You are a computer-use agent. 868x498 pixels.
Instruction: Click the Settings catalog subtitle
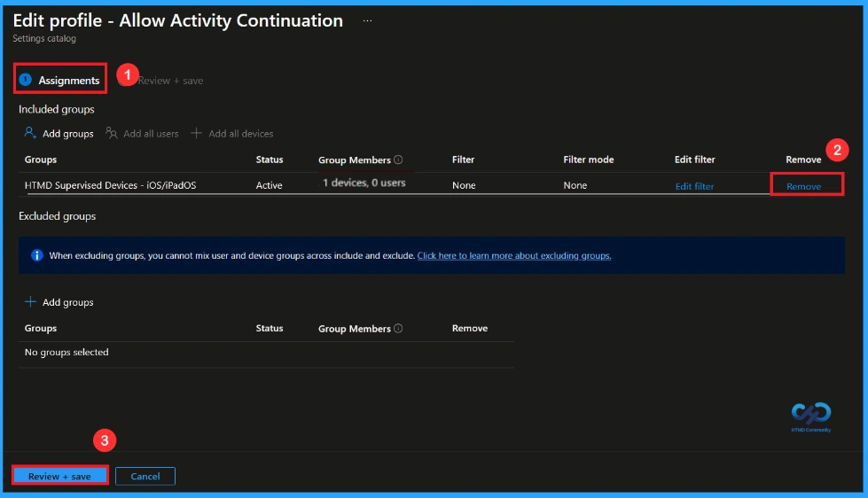click(x=44, y=38)
